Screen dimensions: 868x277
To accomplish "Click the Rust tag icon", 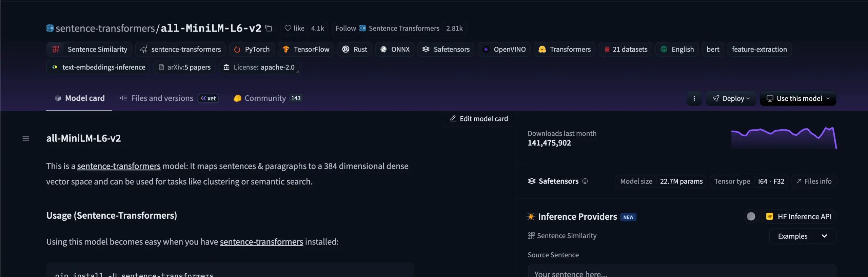I will (346, 50).
